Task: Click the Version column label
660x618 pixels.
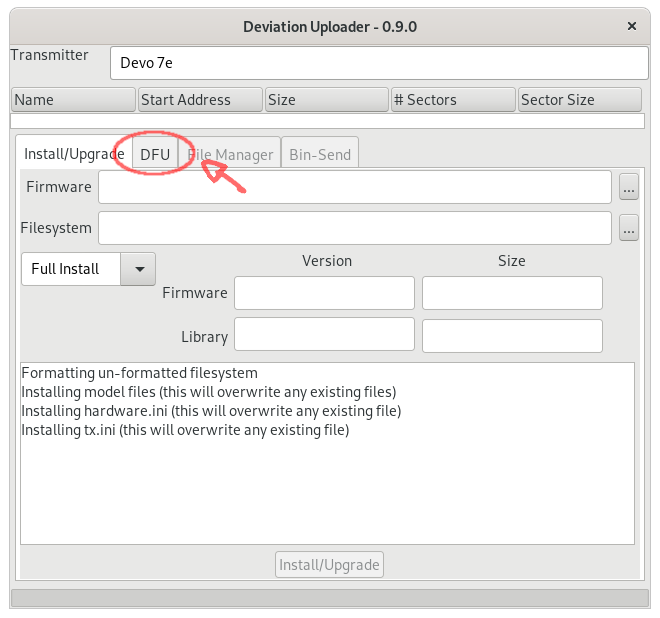Action: pos(327,261)
